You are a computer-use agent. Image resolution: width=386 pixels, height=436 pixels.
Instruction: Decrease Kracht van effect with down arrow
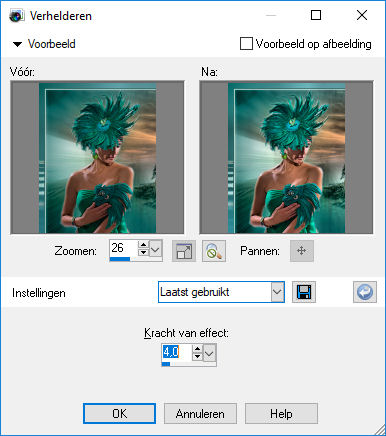pyautogui.click(x=197, y=356)
